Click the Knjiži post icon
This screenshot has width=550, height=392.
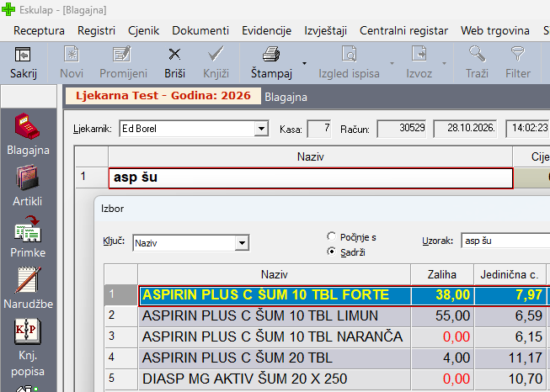point(216,55)
